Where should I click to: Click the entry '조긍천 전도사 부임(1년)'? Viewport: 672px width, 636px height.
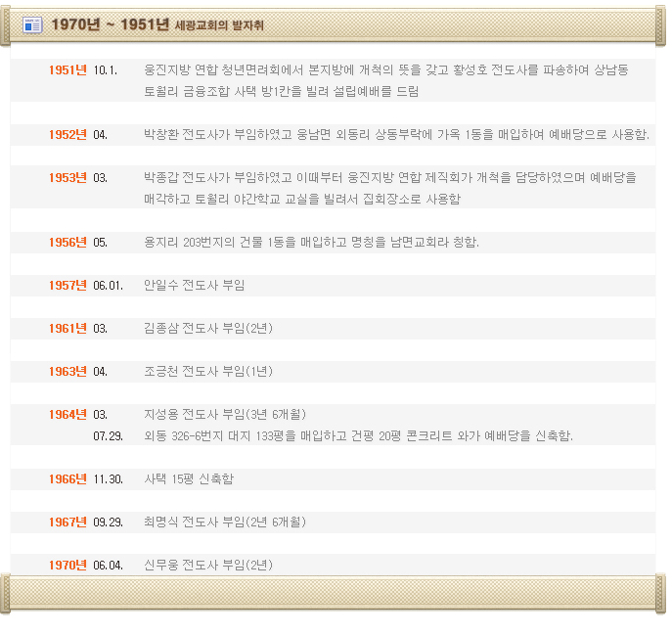click(x=208, y=371)
